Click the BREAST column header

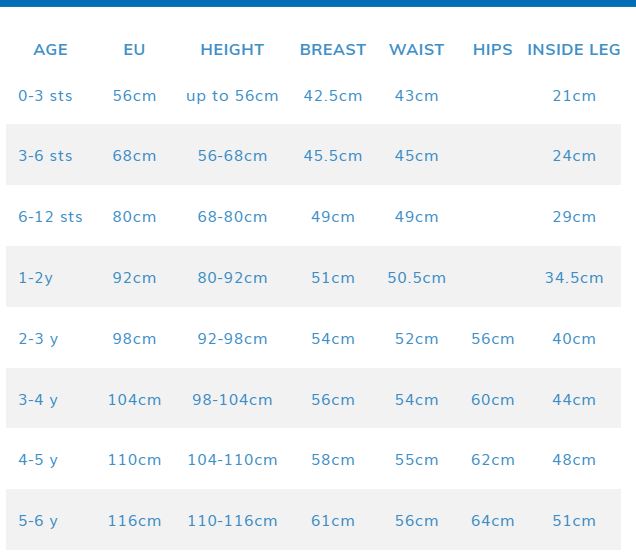333,50
